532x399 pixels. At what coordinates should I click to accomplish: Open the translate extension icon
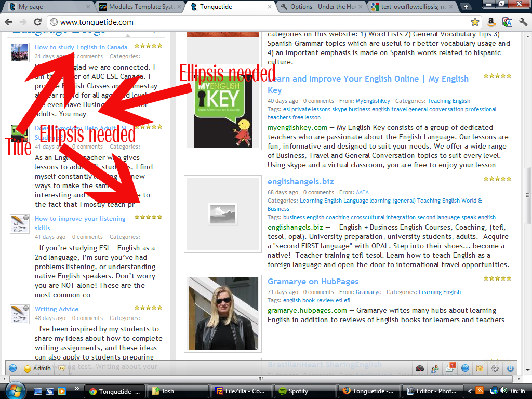(507, 22)
